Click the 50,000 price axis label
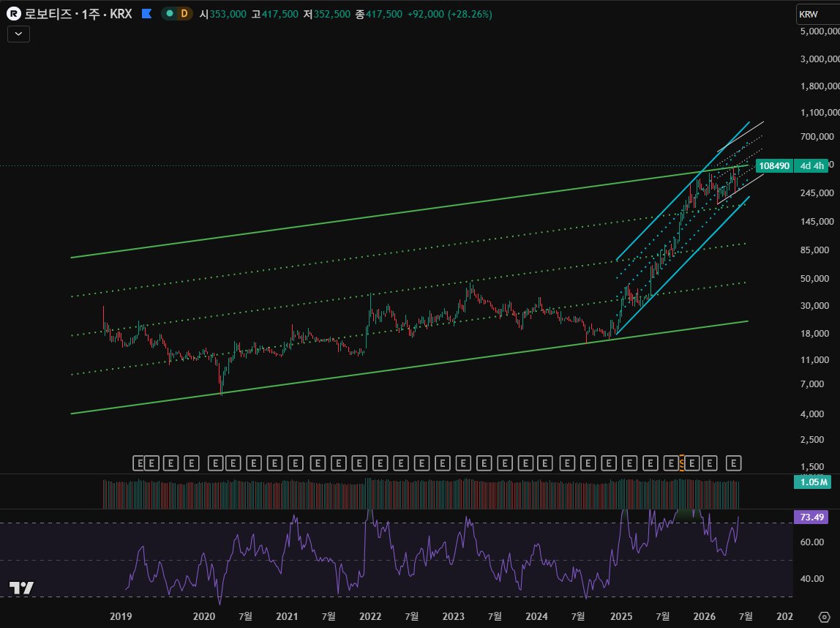 coord(815,278)
